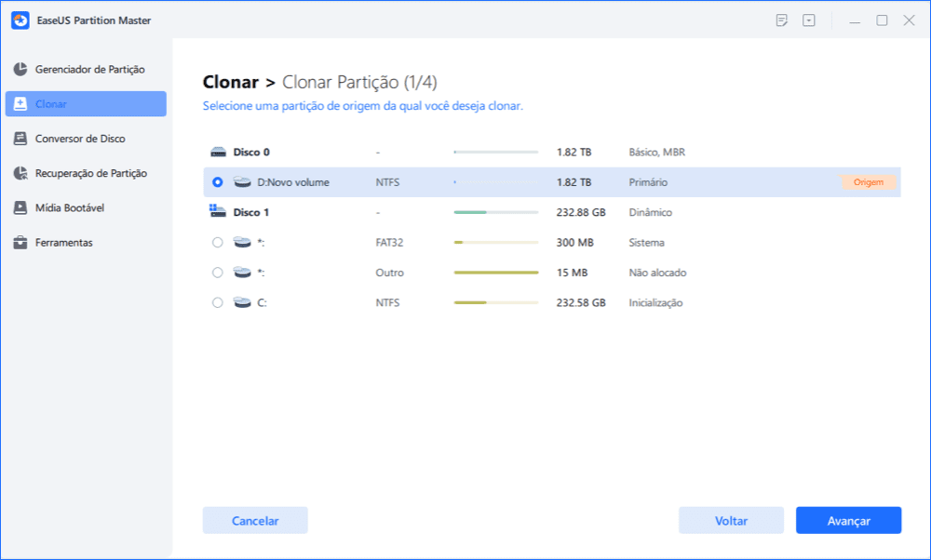Click the Disco 0 drive icon
This screenshot has height=560, width=931.
(x=218, y=153)
